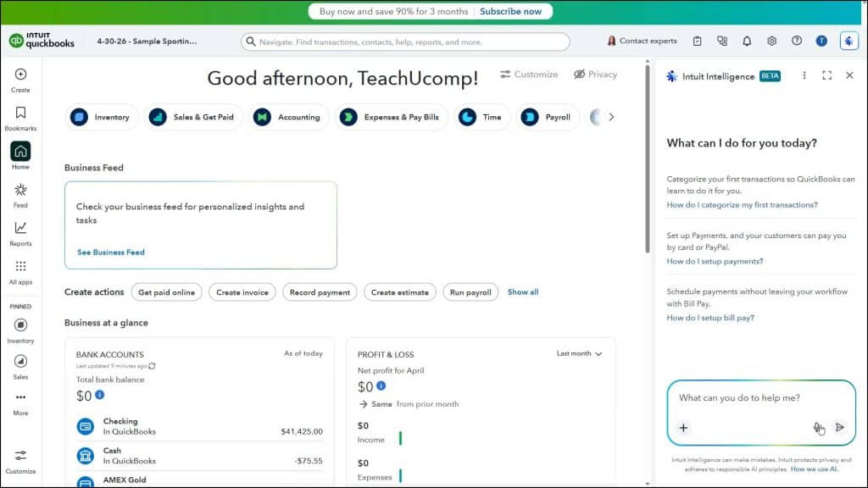
Task: Refresh bank accounts last updated icon
Action: (x=153, y=366)
